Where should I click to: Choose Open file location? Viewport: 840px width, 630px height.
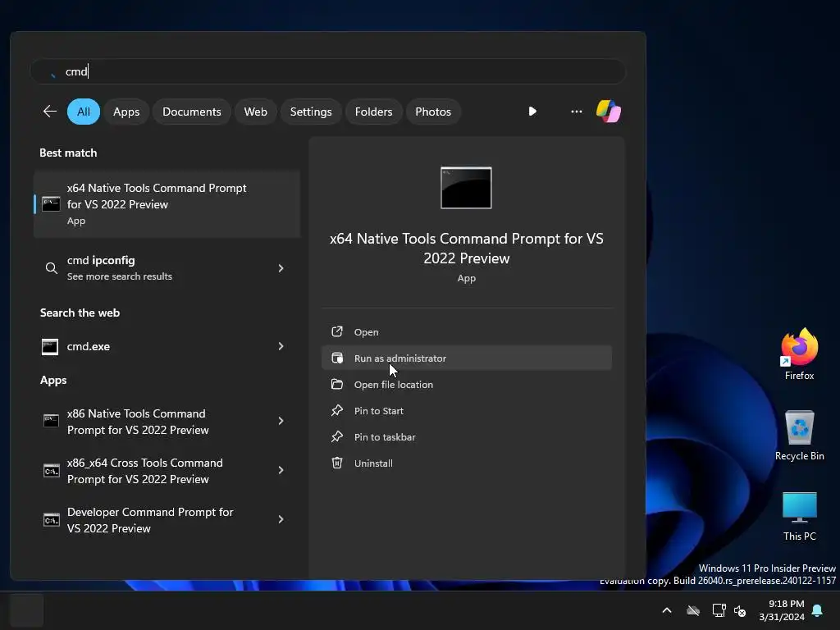467,385
